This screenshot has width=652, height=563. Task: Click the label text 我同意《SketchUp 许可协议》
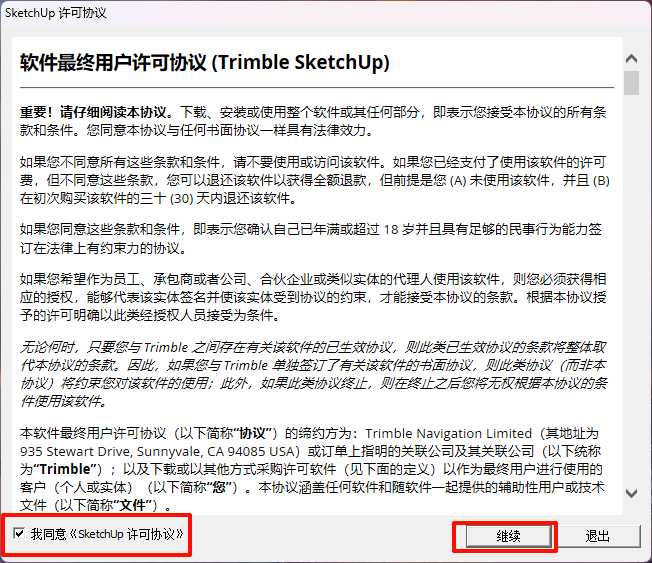(107, 533)
